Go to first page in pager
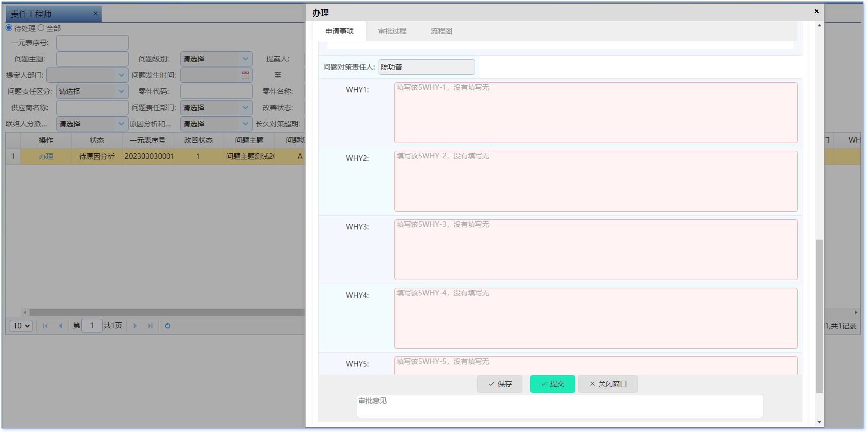 pyautogui.click(x=45, y=326)
